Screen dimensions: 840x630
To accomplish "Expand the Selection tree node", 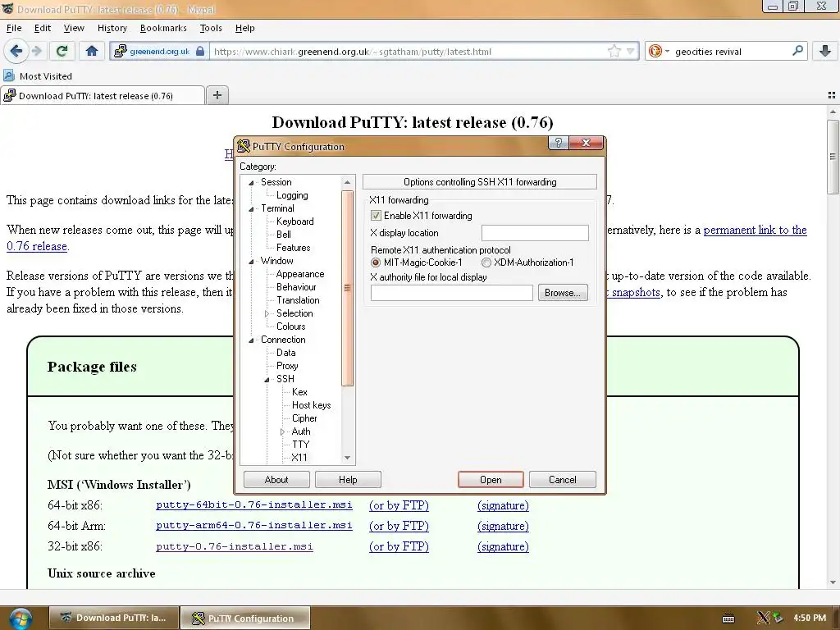I will coord(267,313).
